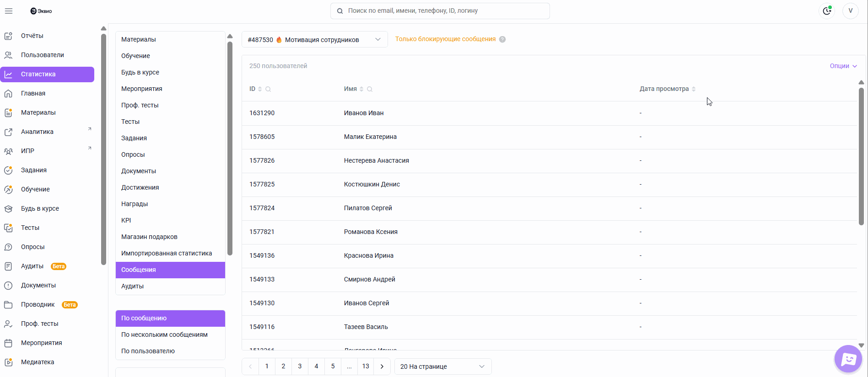Screen dimensions: 868x377
Task: Open ИПР via its sidebar icon
Action: click(x=8, y=151)
